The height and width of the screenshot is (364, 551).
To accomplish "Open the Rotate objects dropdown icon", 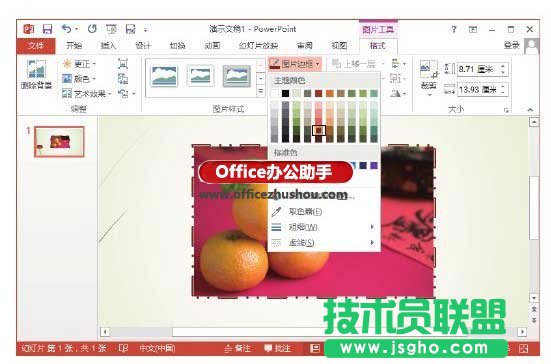I will tap(397, 93).
